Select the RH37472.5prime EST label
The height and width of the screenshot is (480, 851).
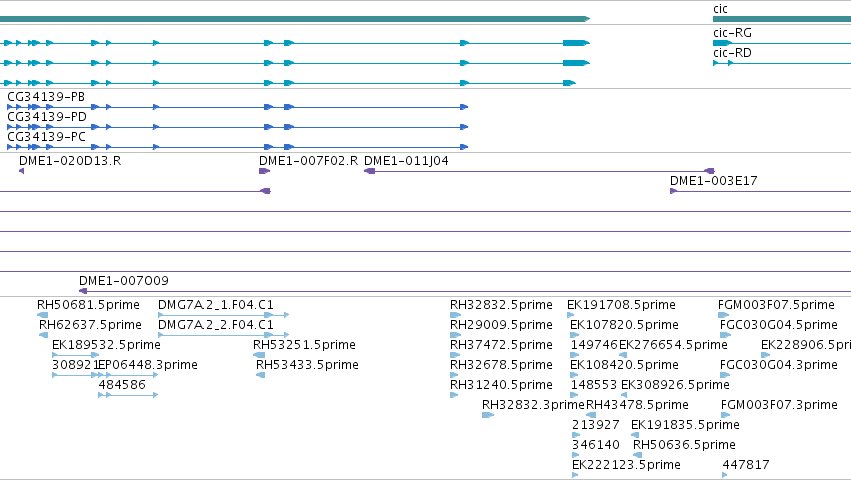point(501,345)
